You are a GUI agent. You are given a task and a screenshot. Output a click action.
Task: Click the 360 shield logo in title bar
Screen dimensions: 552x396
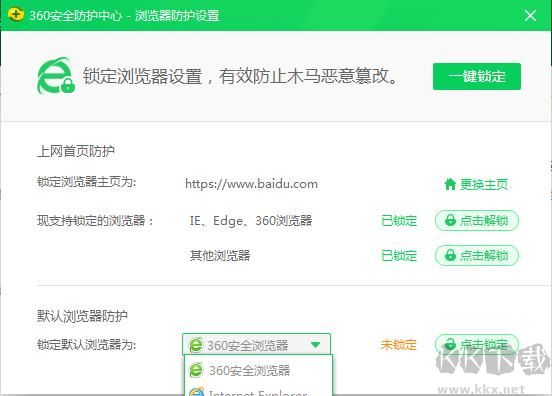click(16, 15)
